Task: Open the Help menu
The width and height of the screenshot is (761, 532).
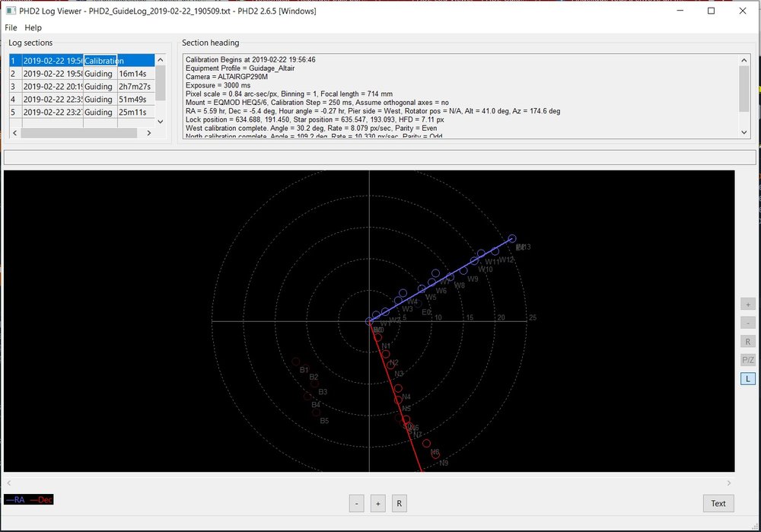Action: pos(33,27)
